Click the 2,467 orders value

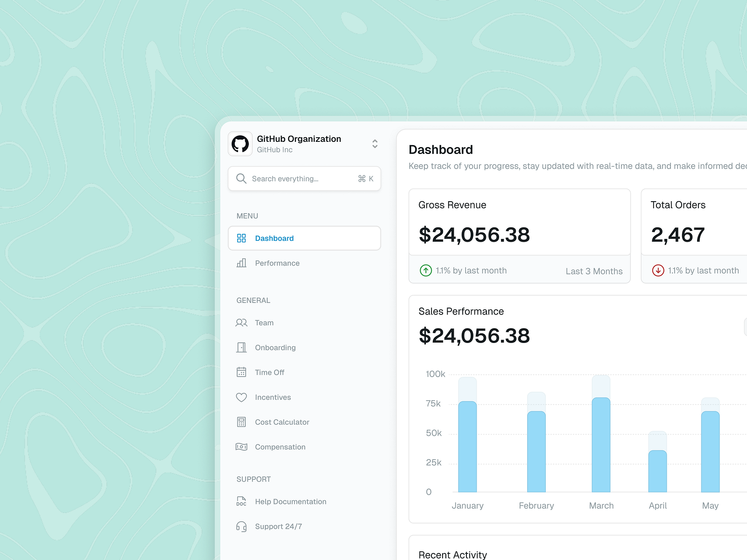tap(678, 235)
